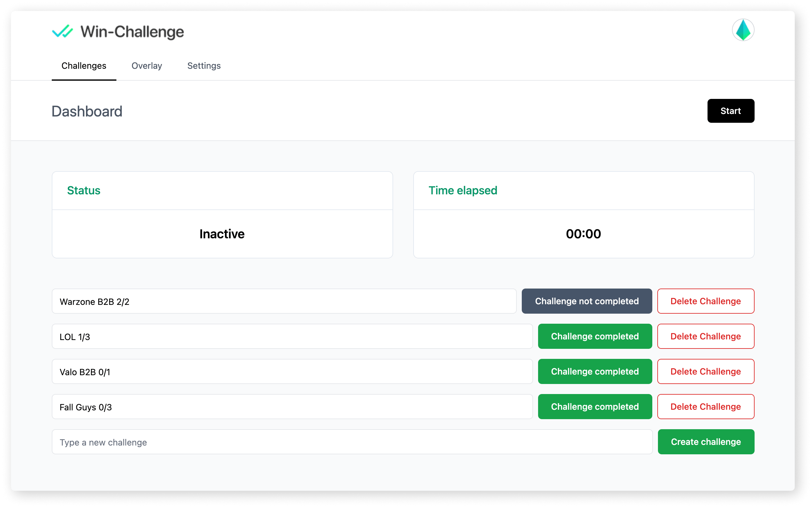This screenshot has height=508, width=812.
Task: Select the Fall Guys 0/3 text field
Action: pos(292,406)
